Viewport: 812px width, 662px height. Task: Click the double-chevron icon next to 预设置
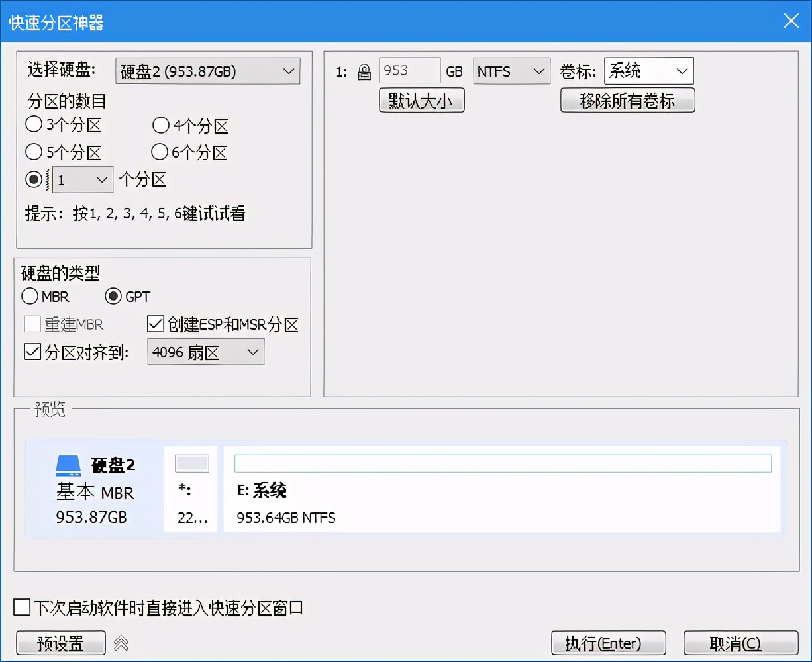122,642
